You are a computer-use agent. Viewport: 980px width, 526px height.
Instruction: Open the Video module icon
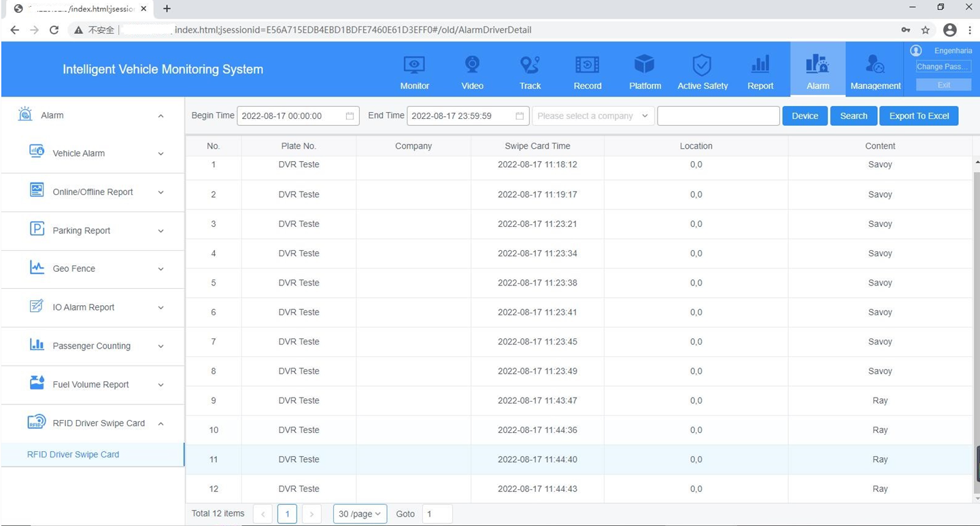coord(472,65)
